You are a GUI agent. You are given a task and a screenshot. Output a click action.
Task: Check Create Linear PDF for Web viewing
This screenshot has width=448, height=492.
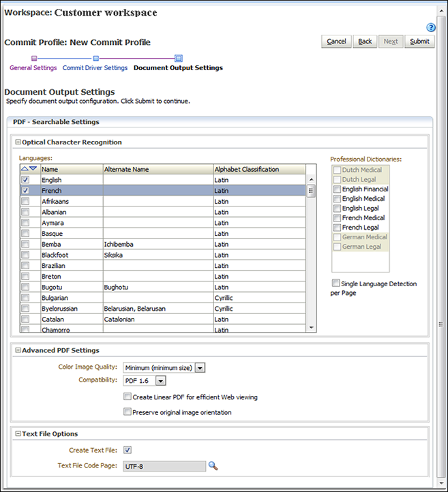pyautogui.click(x=127, y=397)
